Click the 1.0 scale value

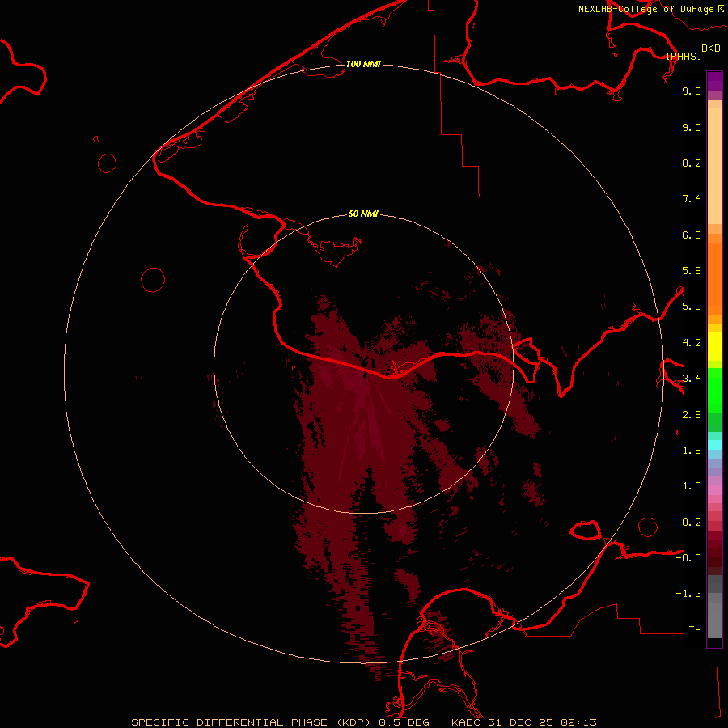pyautogui.click(x=692, y=486)
